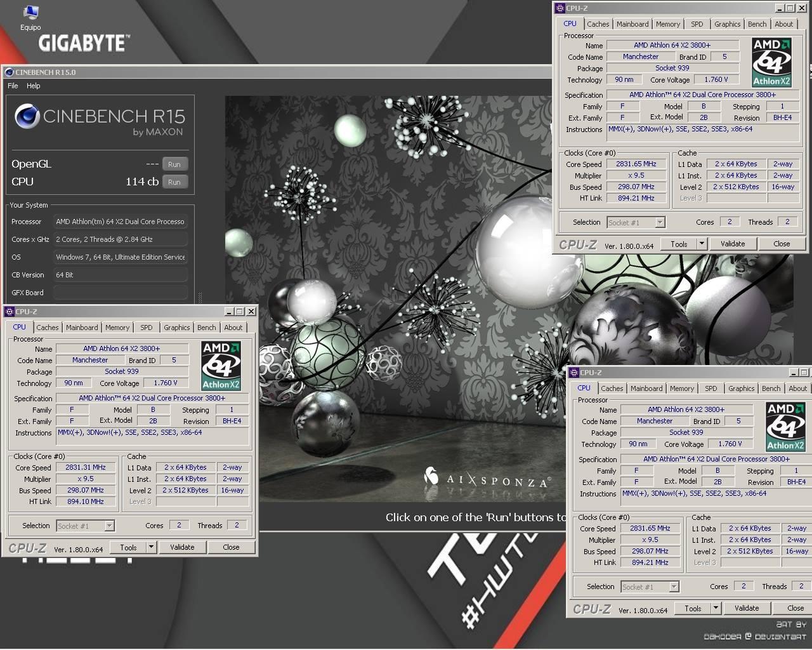Open Tools dropdown arrow in lower-right CPU-Z

coord(716,608)
